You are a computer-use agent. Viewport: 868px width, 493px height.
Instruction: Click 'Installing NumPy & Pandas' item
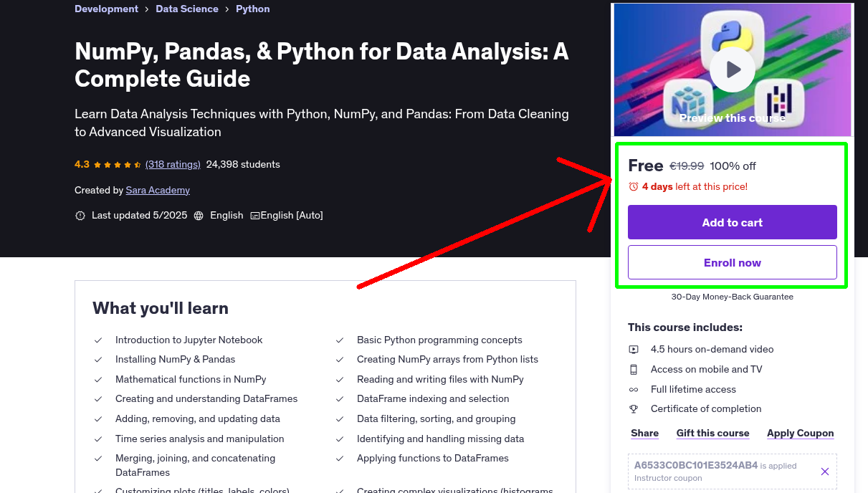pos(176,359)
